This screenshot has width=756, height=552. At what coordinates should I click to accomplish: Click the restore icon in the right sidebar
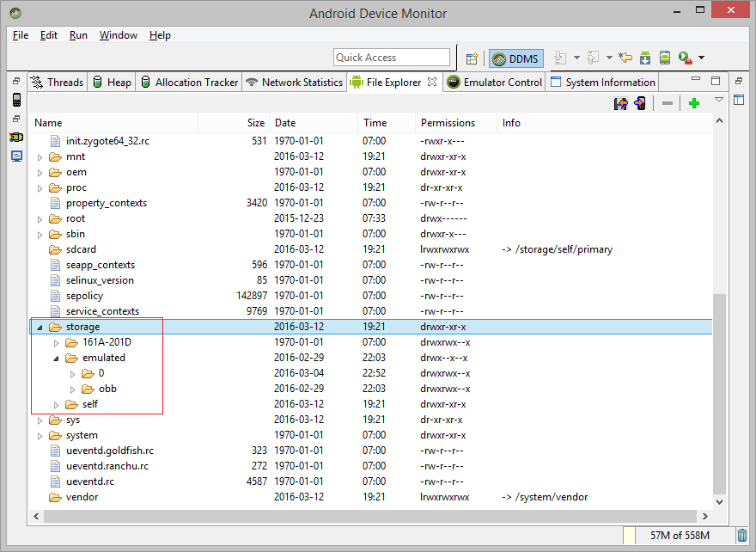click(x=739, y=81)
